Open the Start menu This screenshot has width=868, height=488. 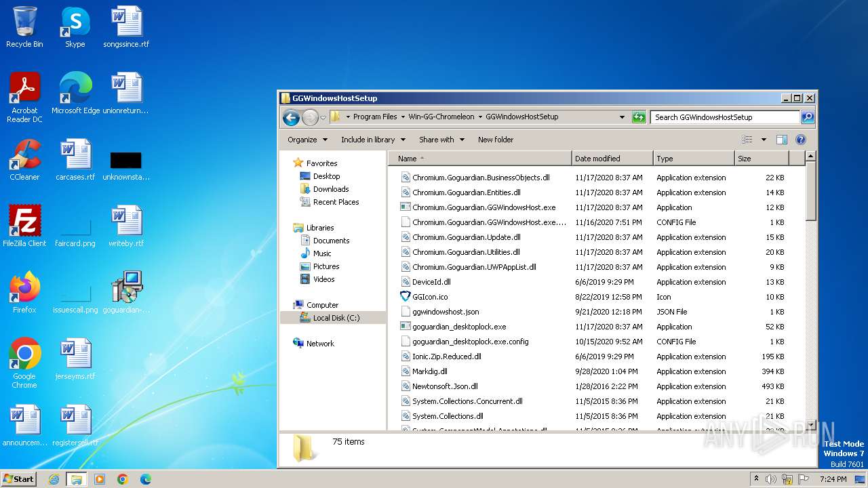(18, 479)
